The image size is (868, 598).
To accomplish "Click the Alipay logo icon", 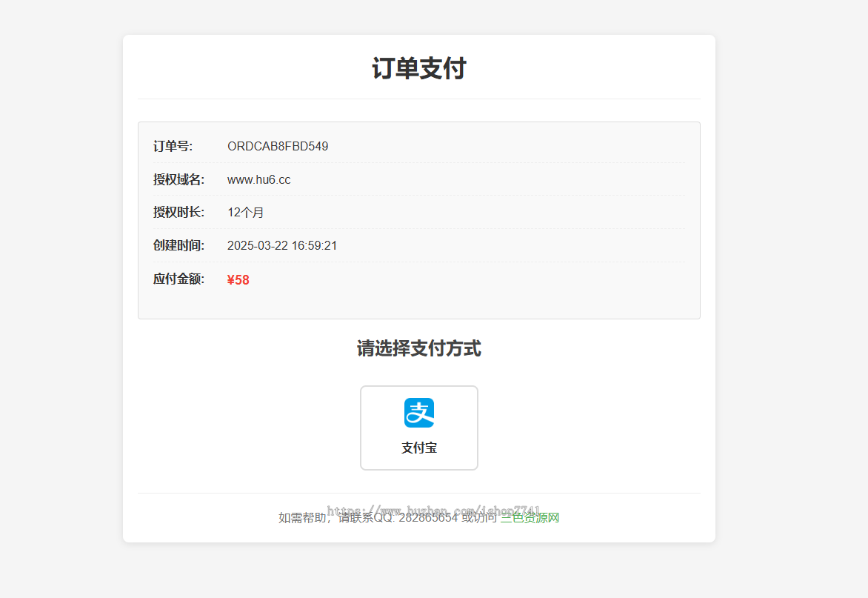I will point(419,413).
